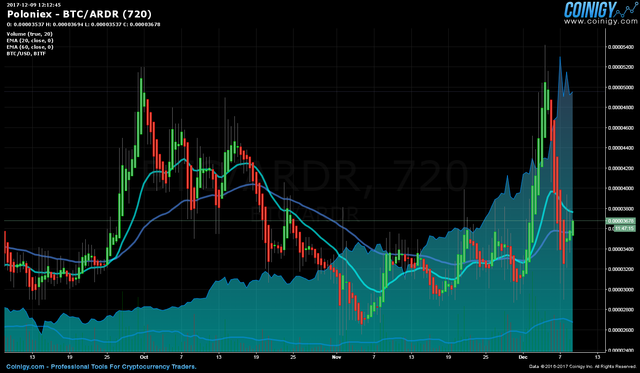
Task: Click the 0.00002800 price axis label
Action: 621,310
